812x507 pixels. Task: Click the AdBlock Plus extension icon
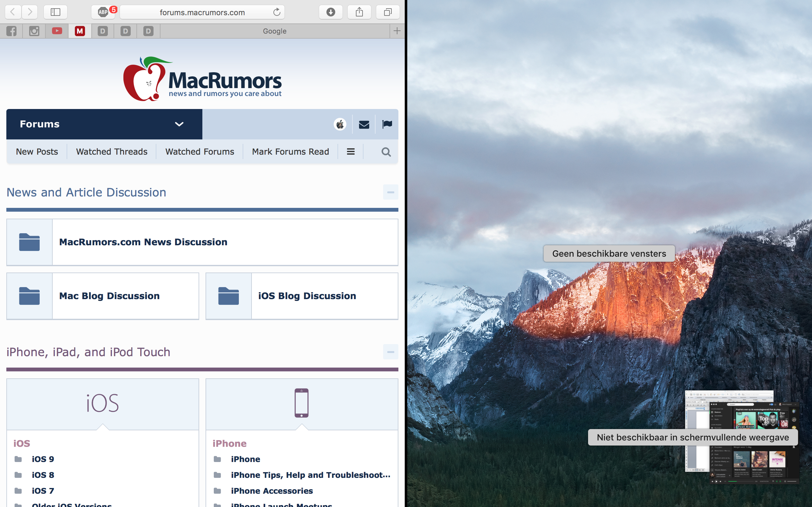pyautogui.click(x=103, y=12)
